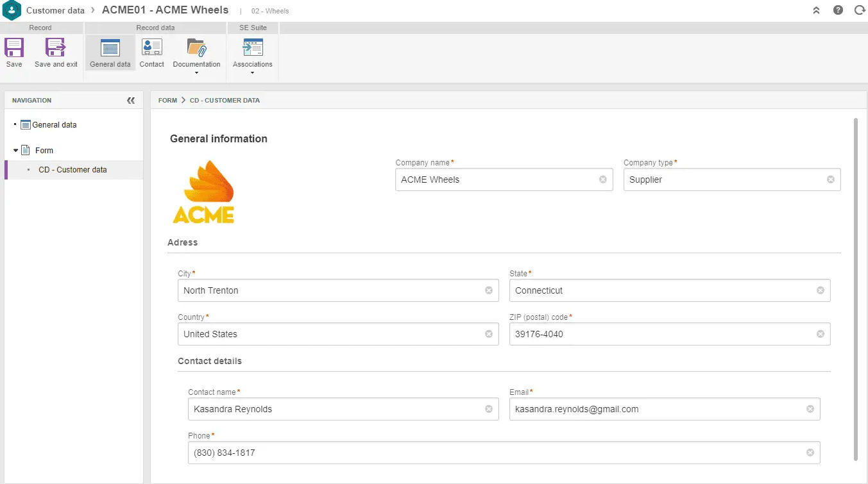Click the FORM breadcrumb link
The image size is (868, 484).
167,101
